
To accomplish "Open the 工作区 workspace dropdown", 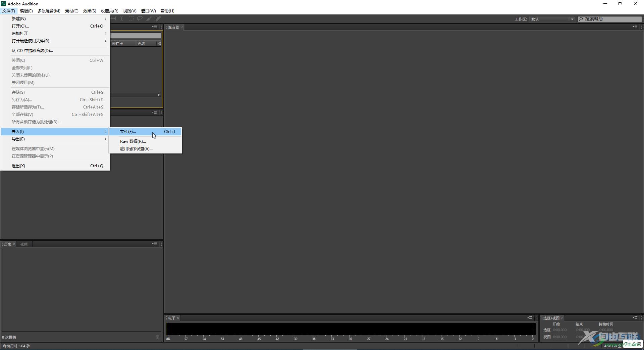I will click(x=552, y=19).
